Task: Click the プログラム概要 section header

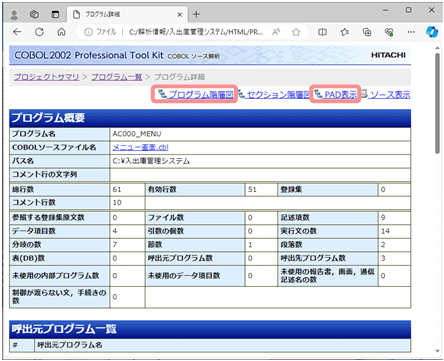Action: tap(210, 118)
